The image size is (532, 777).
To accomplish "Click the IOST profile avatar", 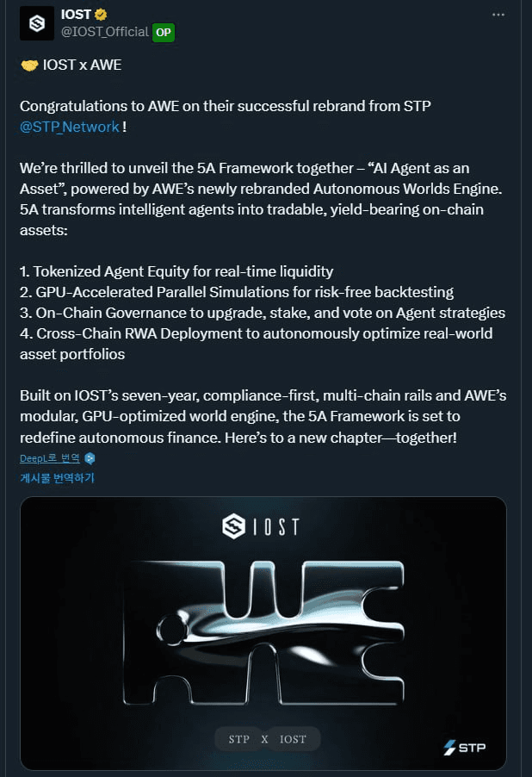I will point(37,23).
